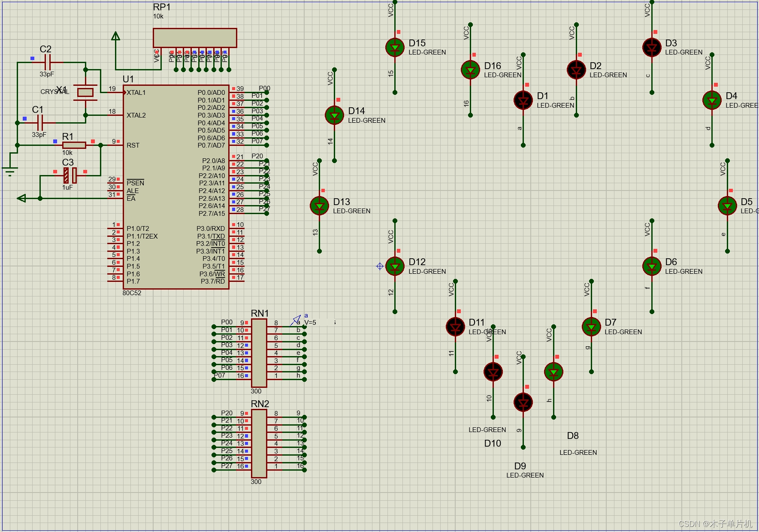This screenshot has height=532, width=759.
Task: Select the RP1 resistor pack body
Action: click(x=195, y=38)
